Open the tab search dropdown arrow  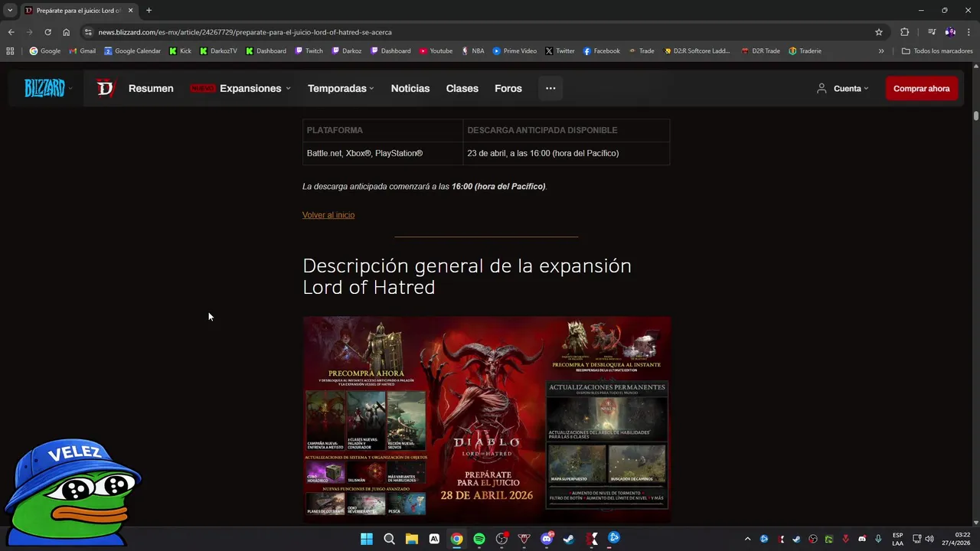(x=10, y=10)
